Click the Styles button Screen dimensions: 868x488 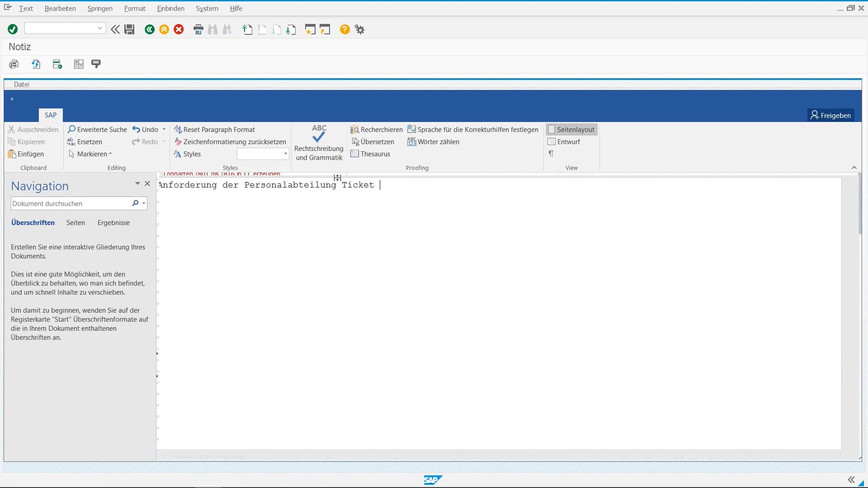click(x=187, y=154)
